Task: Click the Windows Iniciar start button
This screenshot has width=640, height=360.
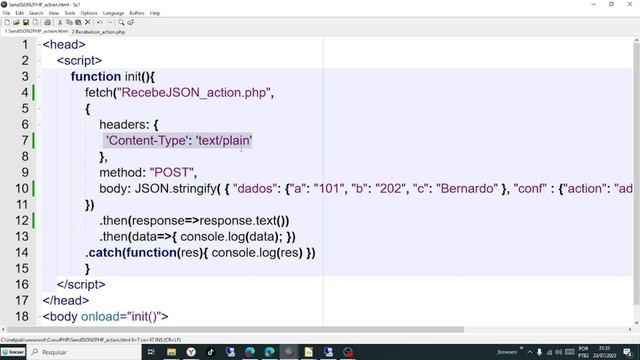Action: coord(13,352)
